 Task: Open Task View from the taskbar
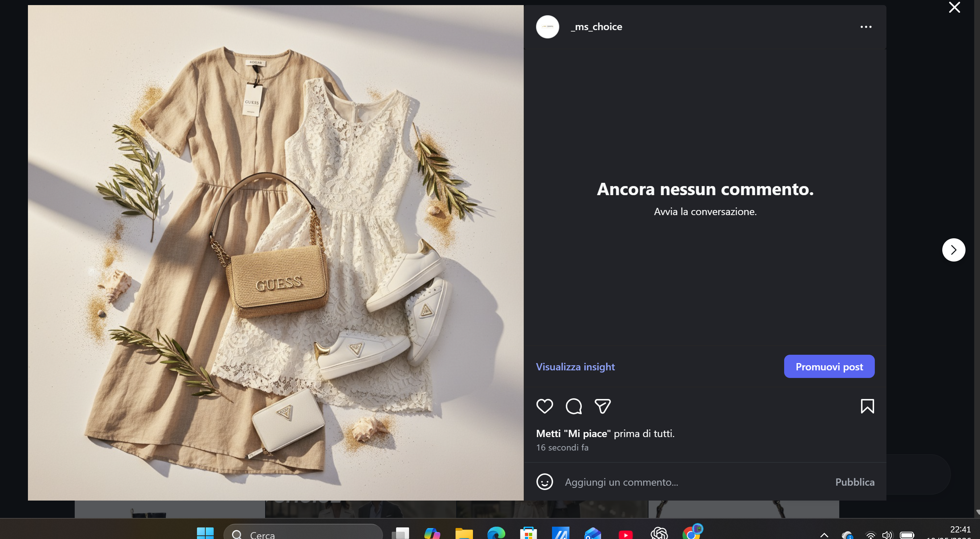(x=400, y=533)
